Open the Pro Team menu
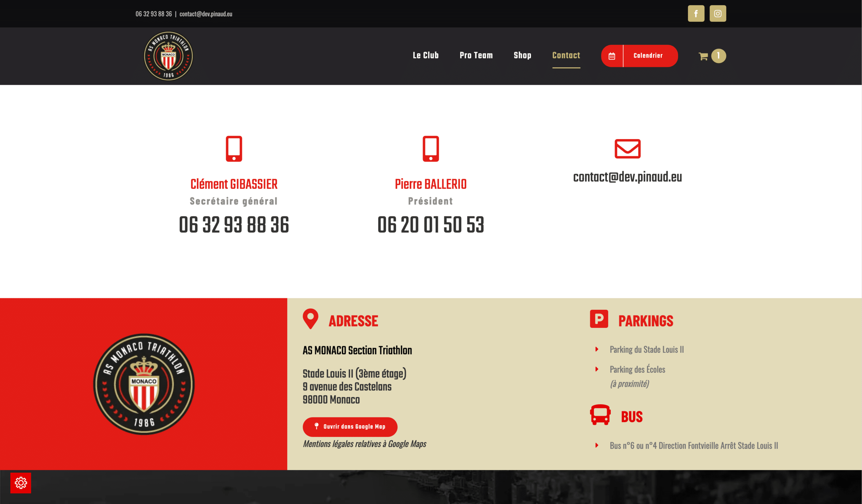The image size is (862, 504). pos(476,56)
